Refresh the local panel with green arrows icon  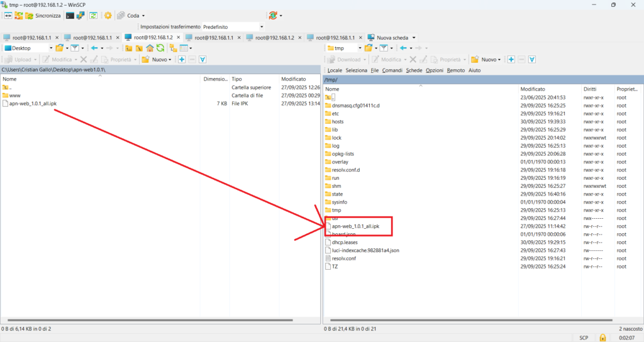(160, 48)
